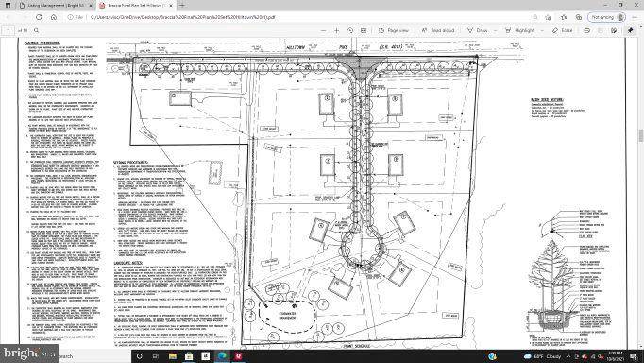Activate the Draw tool
The image size is (644, 363).
click(x=478, y=30)
